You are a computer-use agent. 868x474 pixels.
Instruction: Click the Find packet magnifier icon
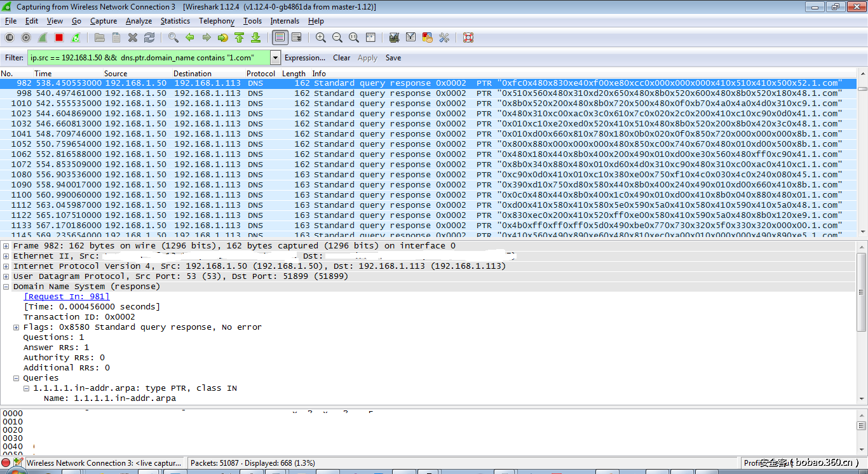coord(173,38)
